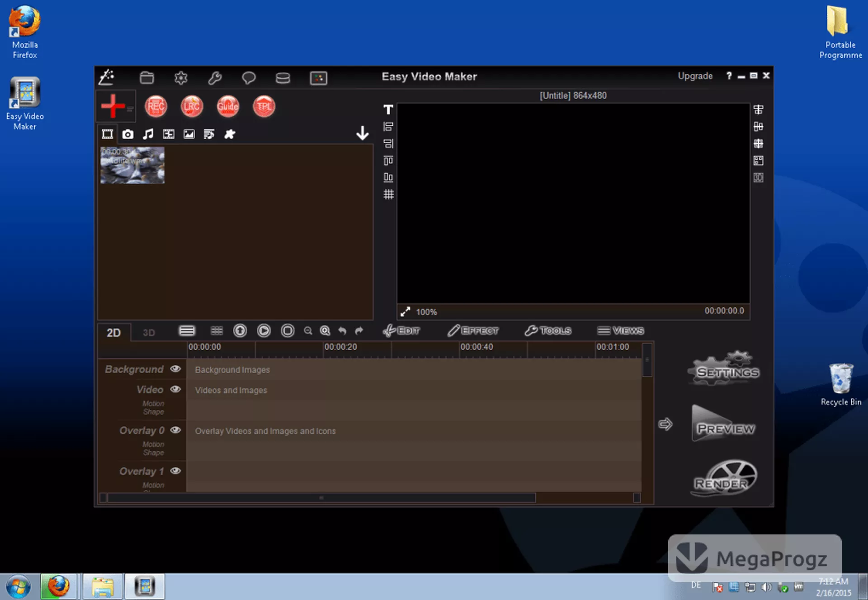
Task: Open the small dropdown beside the red plus
Action: tap(130, 109)
